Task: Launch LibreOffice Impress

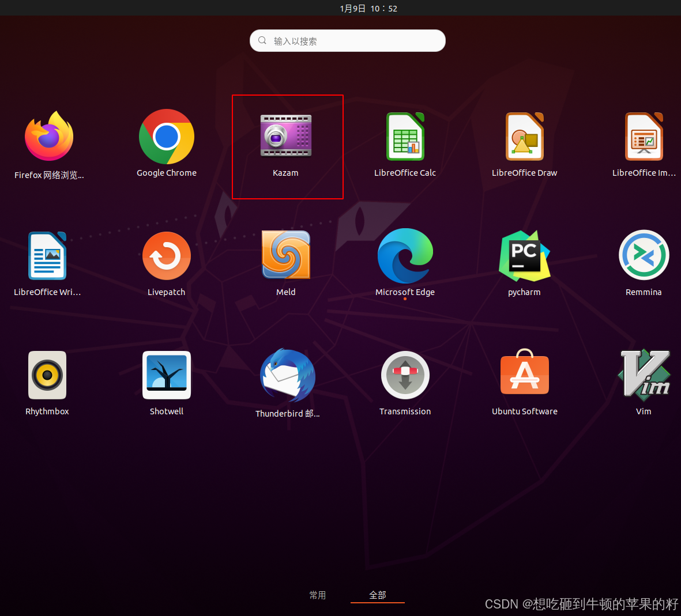Action: point(644,137)
